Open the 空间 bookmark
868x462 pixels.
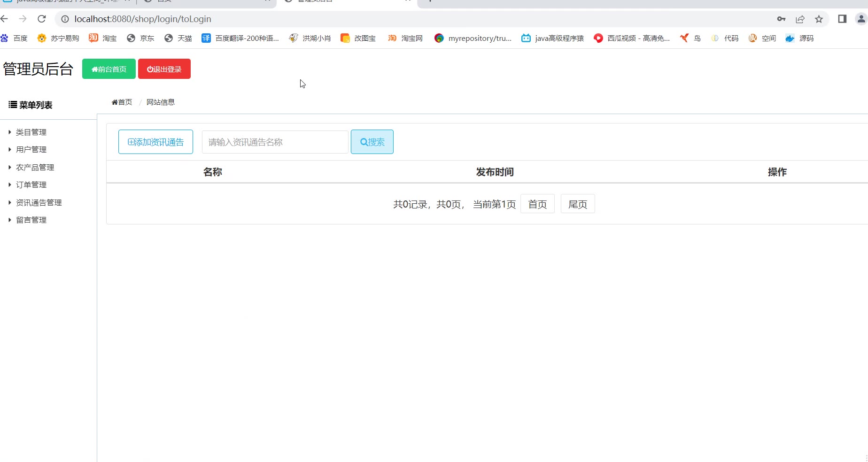click(762, 38)
